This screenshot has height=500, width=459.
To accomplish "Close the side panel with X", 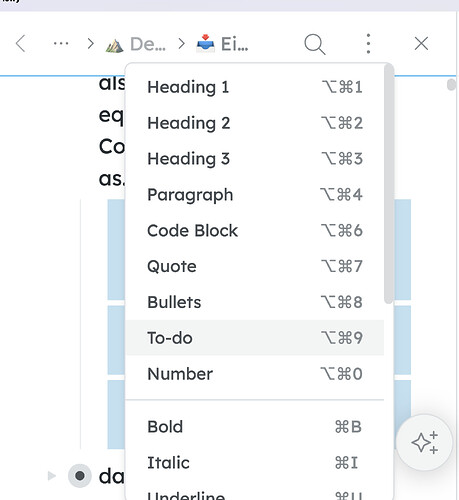I will click(421, 44).
